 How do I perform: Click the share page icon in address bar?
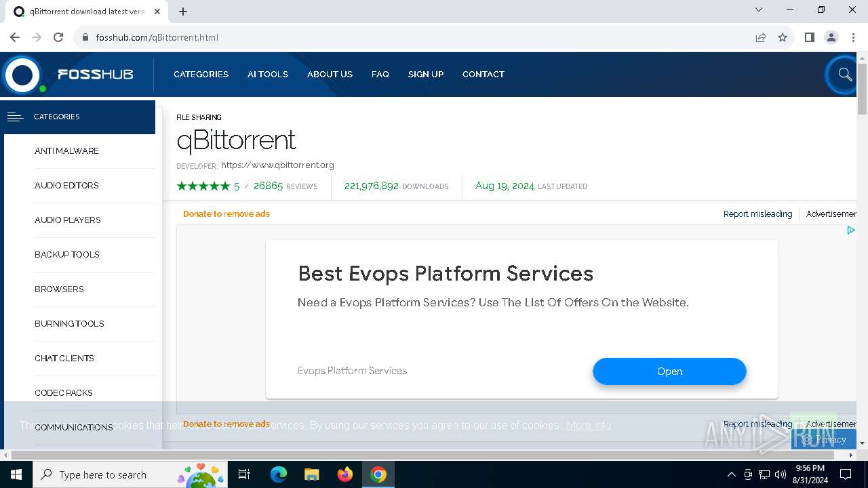pyautogui.click(x=761, y=37)
